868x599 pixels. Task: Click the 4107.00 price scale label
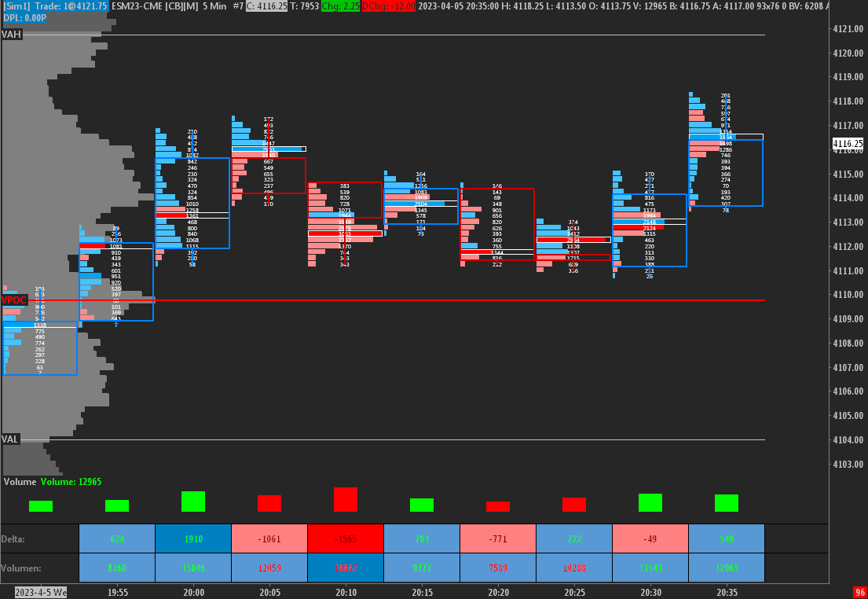point(848,367)
